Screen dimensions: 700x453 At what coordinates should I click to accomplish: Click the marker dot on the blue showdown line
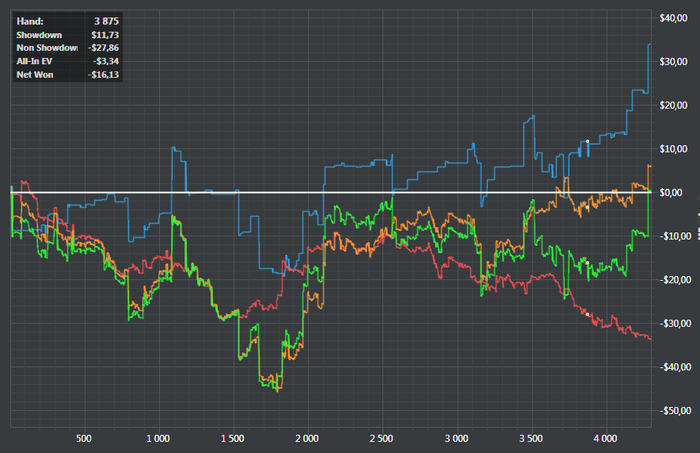588,141
